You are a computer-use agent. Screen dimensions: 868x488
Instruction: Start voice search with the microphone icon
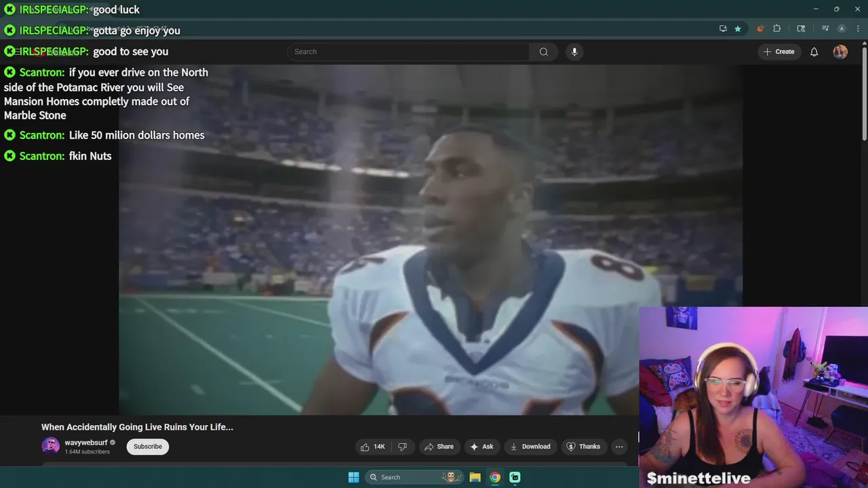point(574,52)
